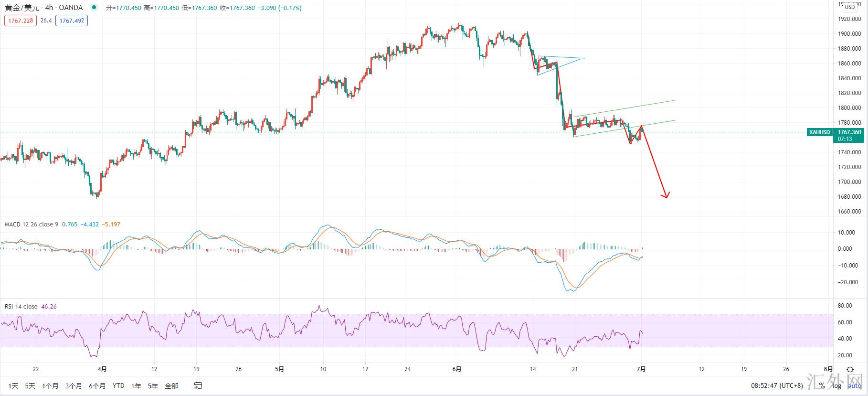
Task: Choose the YTD time range
Action: pos(118,385)
